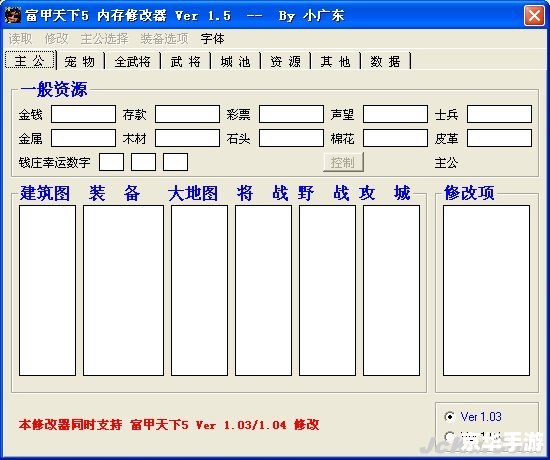This screenshot has height=460, width=550.
Task: Click the 金钱 input field
Action: 83,114
